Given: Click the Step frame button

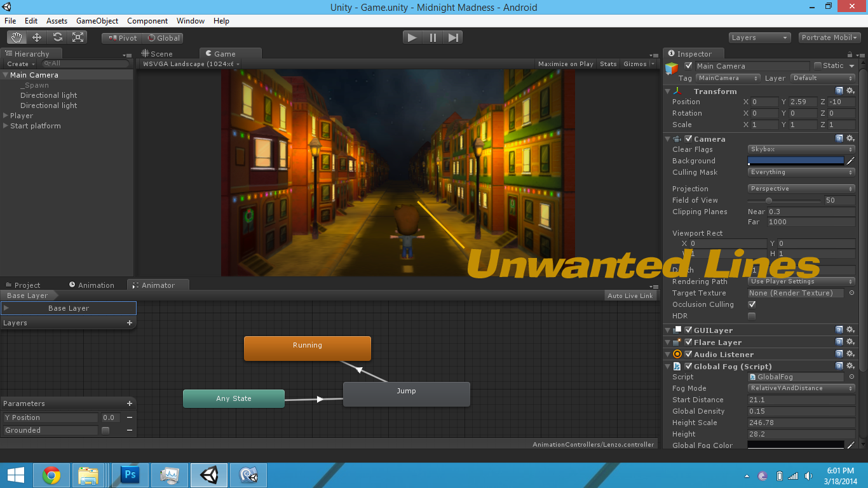Looking at the screenshot, I should pyautogui.click(x=453, y=37).
